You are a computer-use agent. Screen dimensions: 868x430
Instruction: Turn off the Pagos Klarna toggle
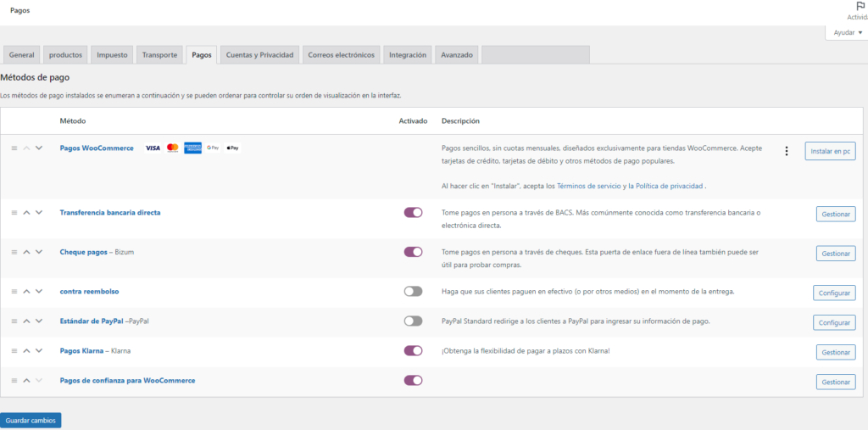click(413, 350)
